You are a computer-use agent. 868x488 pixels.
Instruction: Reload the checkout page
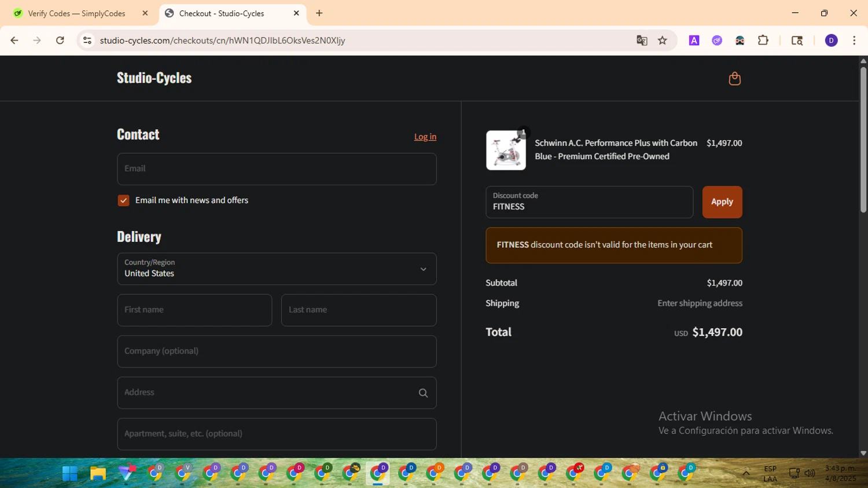(60, 41)
